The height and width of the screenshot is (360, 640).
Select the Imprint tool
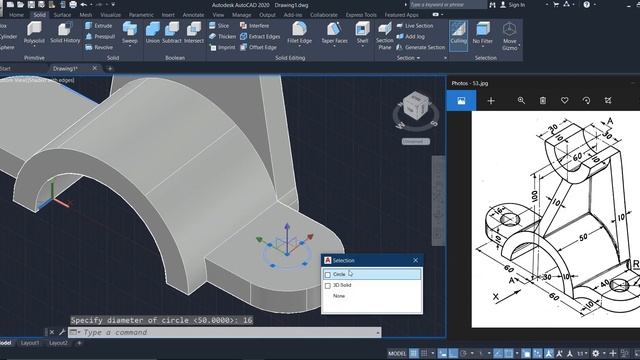[222, 47]
